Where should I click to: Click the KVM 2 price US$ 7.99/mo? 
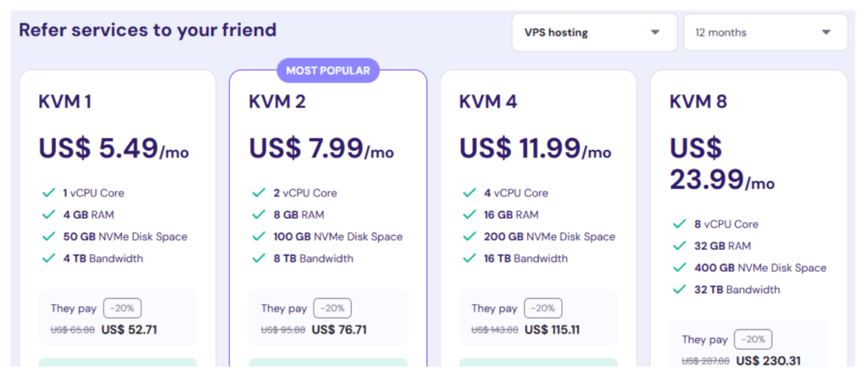pos(320,149)
